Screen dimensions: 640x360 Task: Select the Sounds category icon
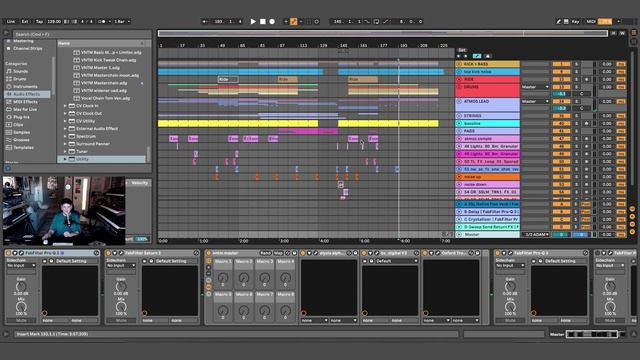[9, 71]
